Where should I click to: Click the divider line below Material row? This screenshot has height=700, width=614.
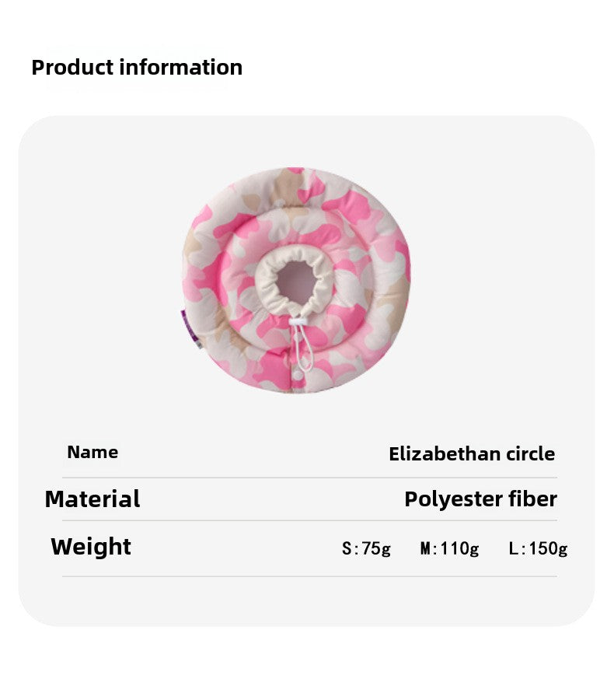309,520
